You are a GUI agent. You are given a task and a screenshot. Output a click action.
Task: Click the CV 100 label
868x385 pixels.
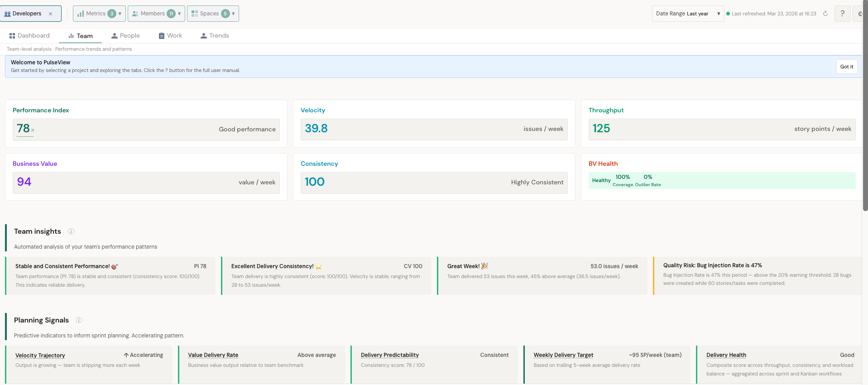tap(413, 266)
